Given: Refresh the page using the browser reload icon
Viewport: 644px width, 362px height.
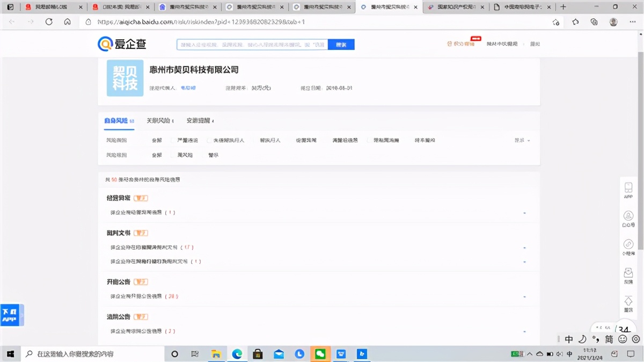Looking at the screenshot, I should [48, 22].
